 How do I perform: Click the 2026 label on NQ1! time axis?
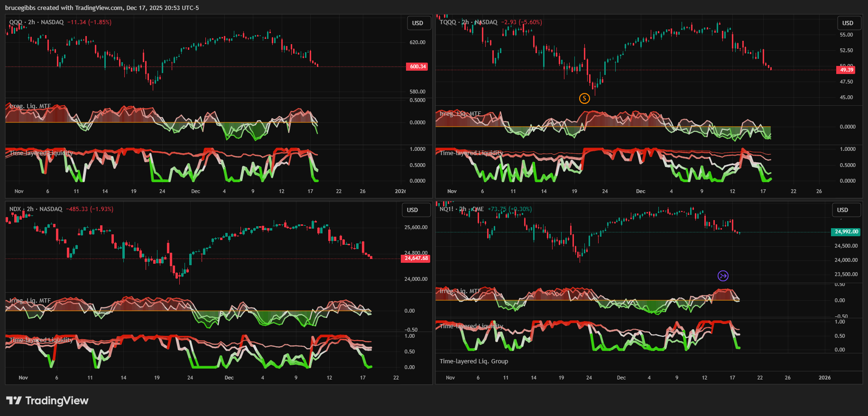tap(824, 378)
